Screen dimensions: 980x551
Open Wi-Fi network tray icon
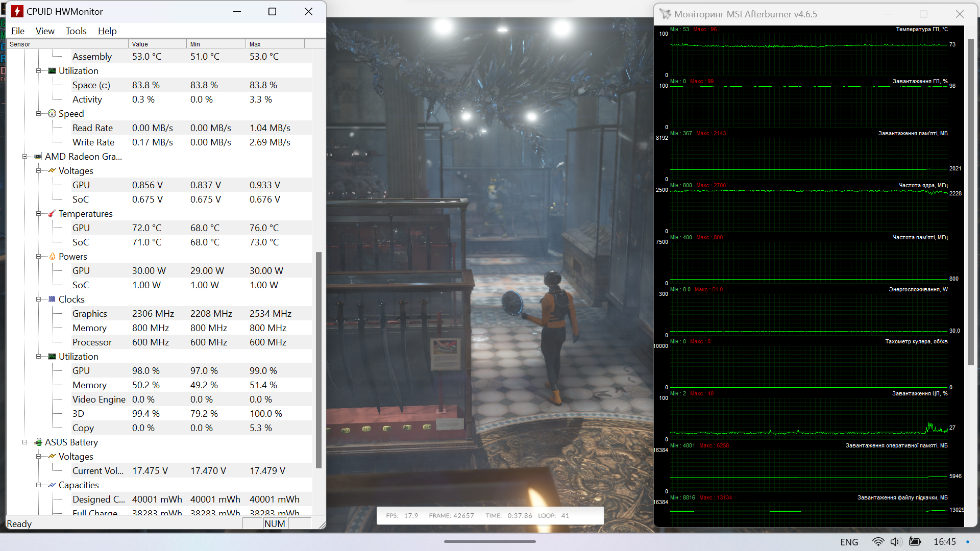click(x=878, y=542)
